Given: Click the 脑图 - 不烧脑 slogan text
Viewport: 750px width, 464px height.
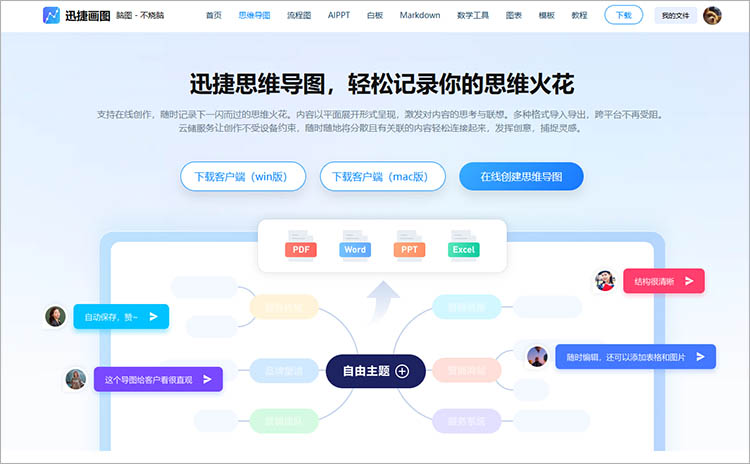Looking at the screenshot, I should pyautogui.click(x=140, y=16).
